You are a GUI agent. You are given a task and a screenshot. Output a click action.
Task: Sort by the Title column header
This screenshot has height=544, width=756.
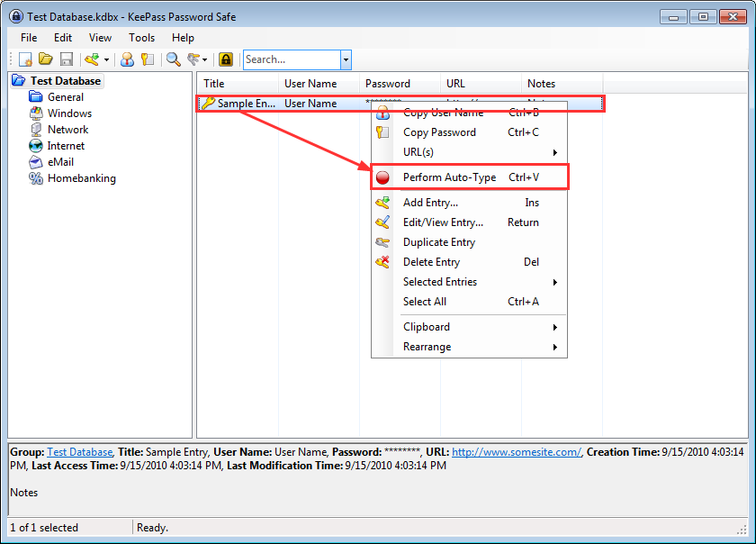click(238, 84)
